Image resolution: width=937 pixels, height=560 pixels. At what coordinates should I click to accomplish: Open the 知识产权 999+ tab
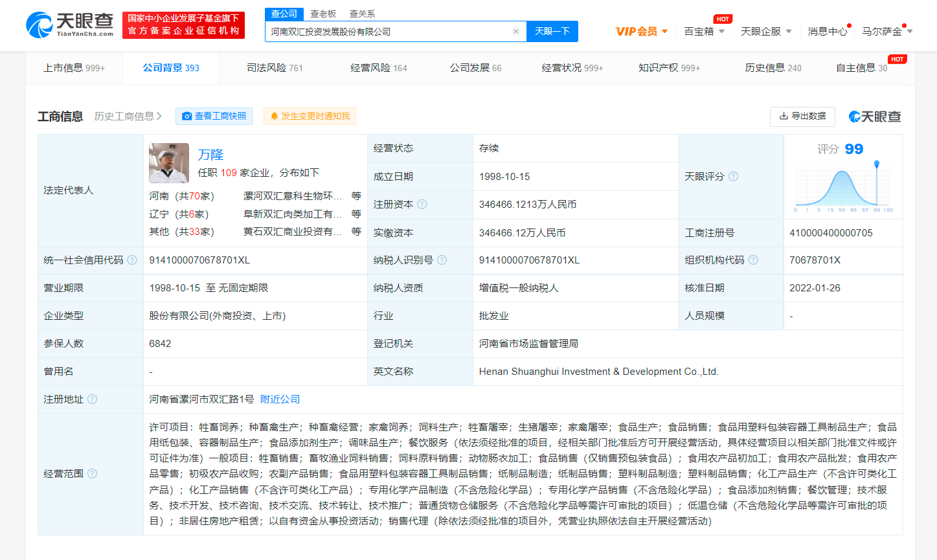coord(670,67)
